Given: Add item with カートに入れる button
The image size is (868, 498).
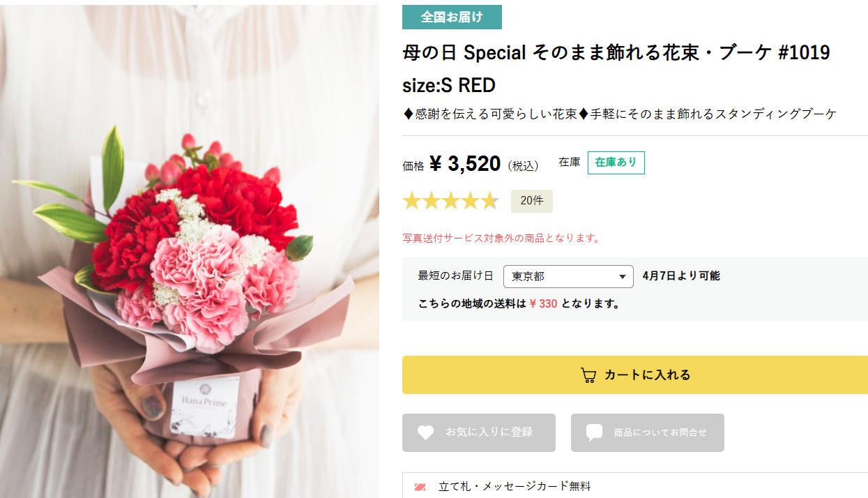Looking at the screenshot, I should coord(635,375).
